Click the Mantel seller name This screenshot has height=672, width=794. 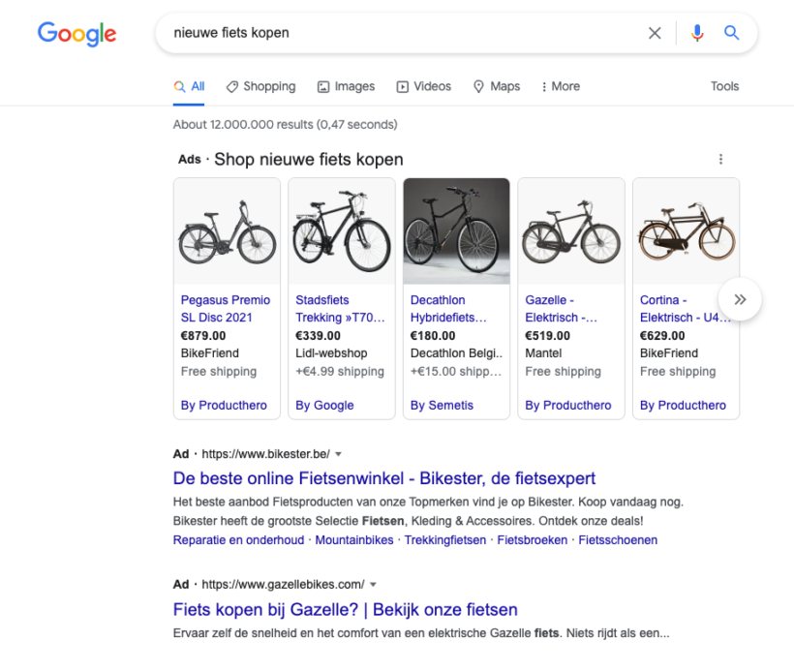click(543, 353)
